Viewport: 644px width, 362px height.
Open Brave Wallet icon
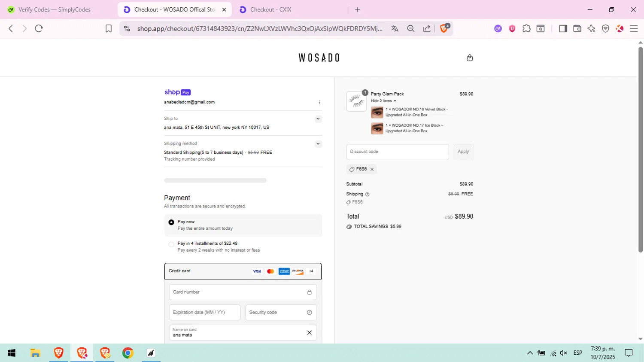tap(577, 28)
